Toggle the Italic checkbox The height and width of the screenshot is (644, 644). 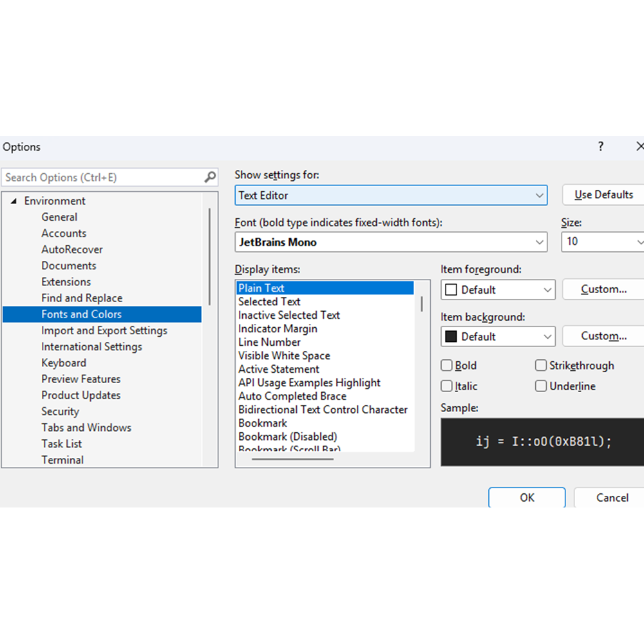[447, 386]
